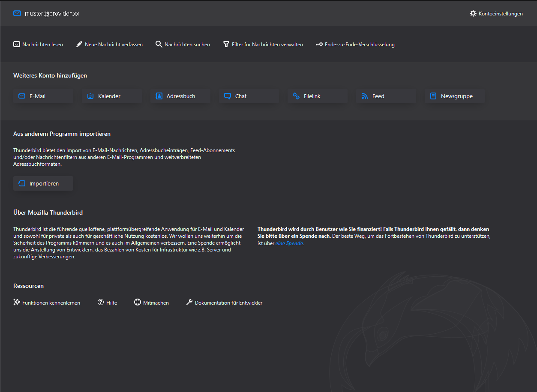Image resolution: width=537 pixels, height=392 pixels.
Task: Click the 'Weiteres Konto hinzufügen' heading
Action: [50, 75]
